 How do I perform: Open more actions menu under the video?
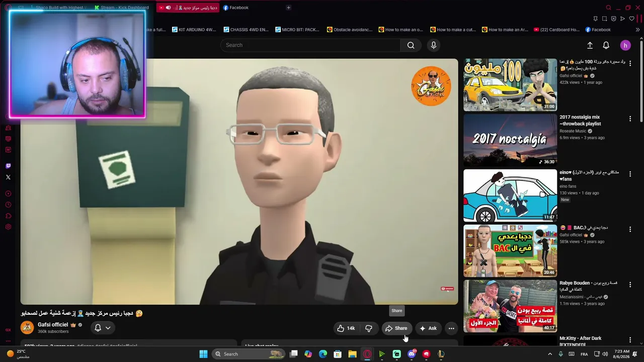pos(451,328)
